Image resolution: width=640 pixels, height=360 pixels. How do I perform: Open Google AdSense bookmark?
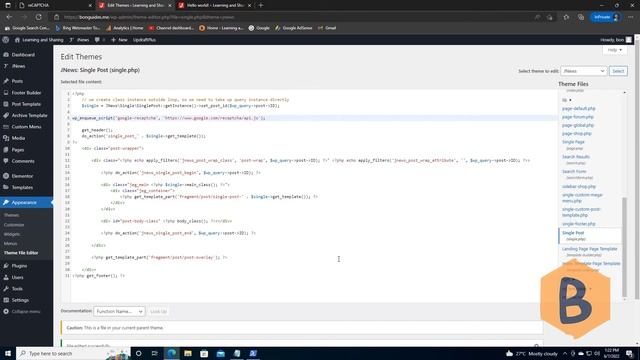[293, 28]
